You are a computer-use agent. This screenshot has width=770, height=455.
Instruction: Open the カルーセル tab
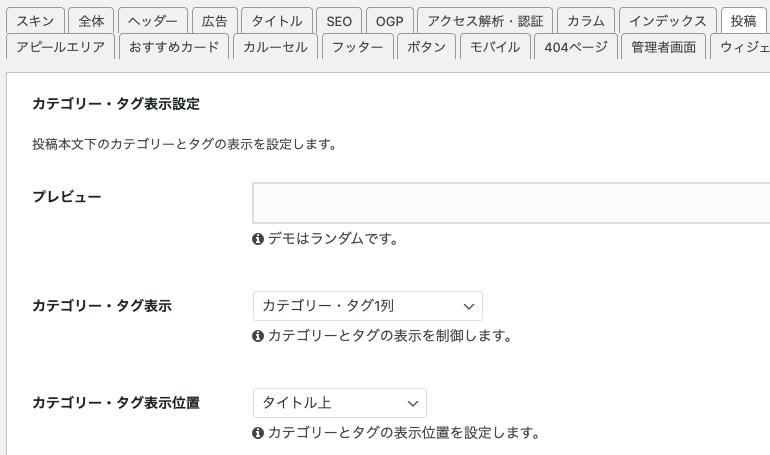click(275, 47)
